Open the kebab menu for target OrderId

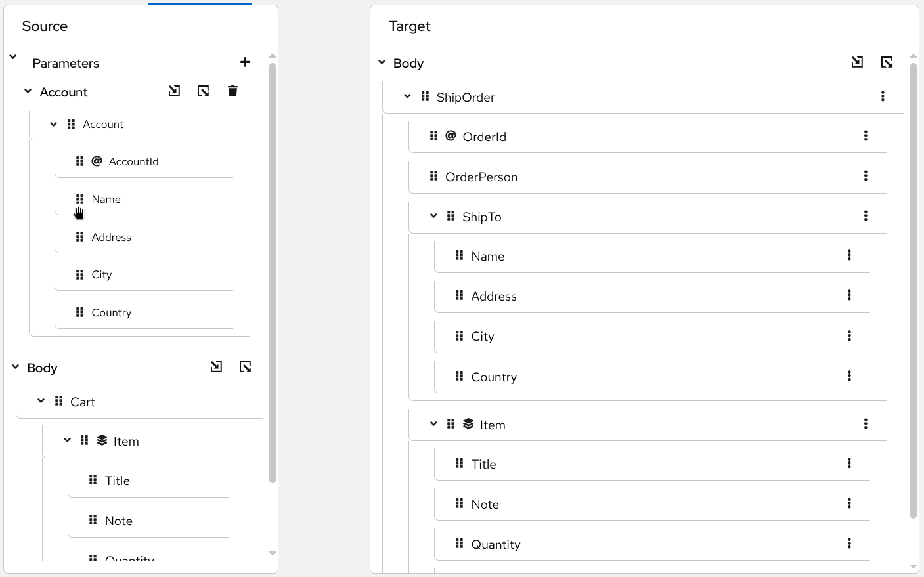tap(866, 136)
